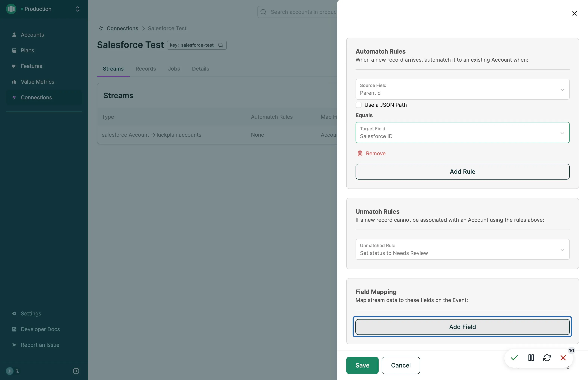Screen dimensions: 588x380
Task: Click the Developer Docs code icon
Action: (x=14, y=329)
